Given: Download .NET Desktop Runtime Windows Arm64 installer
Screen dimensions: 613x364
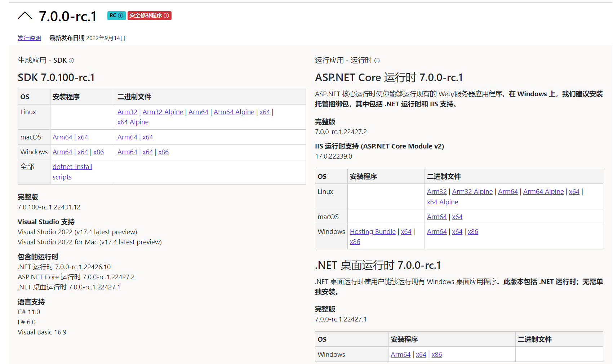Looking at the screenshot, I should tap(401, 354).
